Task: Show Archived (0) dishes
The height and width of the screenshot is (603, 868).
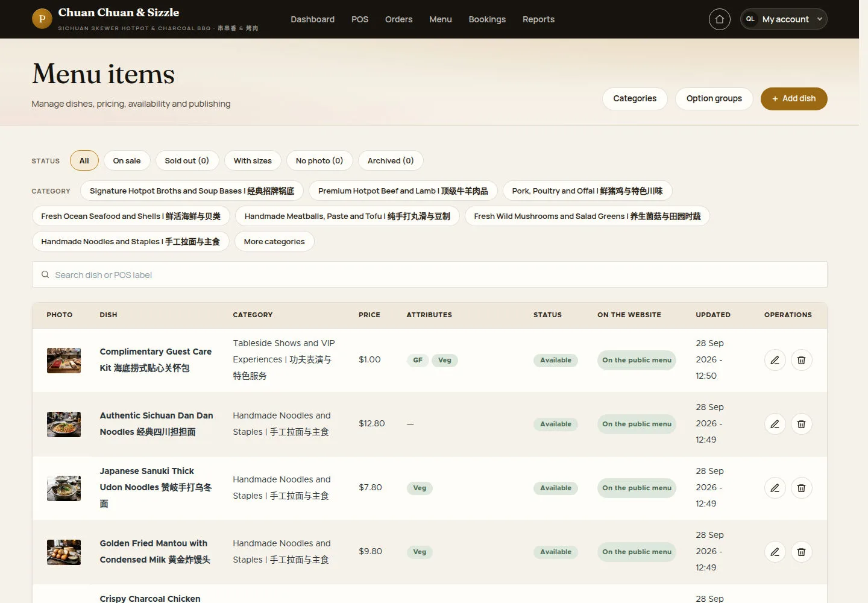Action: tap(391, 160)
